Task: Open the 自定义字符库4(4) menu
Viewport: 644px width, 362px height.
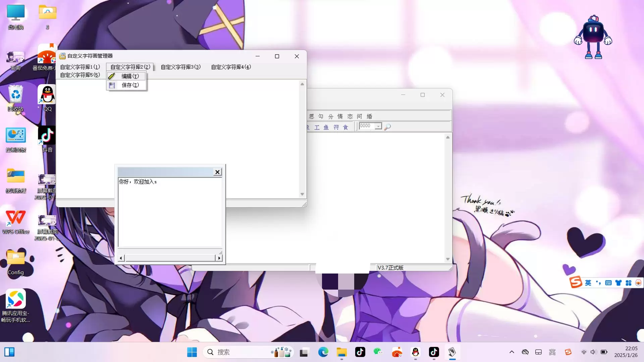Action: coord(231,67)
